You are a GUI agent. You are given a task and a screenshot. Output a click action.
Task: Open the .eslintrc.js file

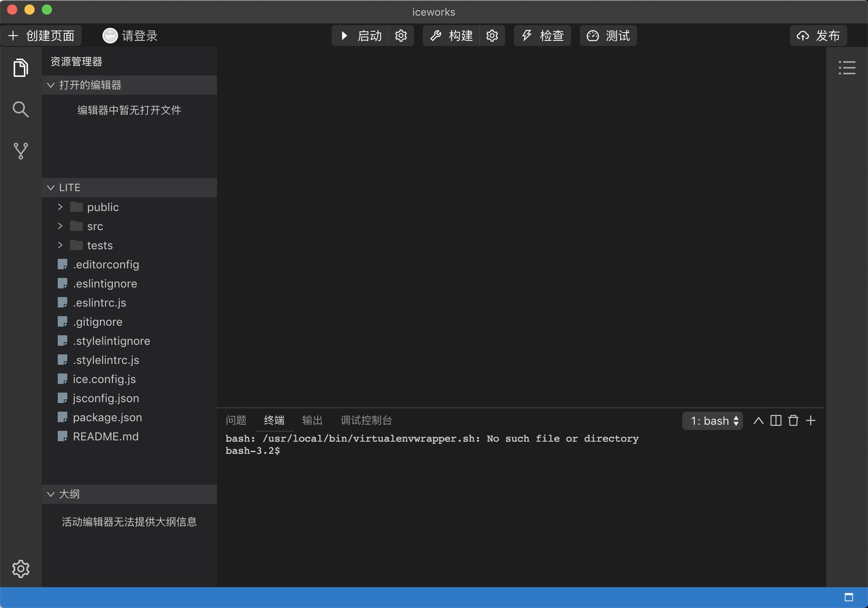click(129, 303)
